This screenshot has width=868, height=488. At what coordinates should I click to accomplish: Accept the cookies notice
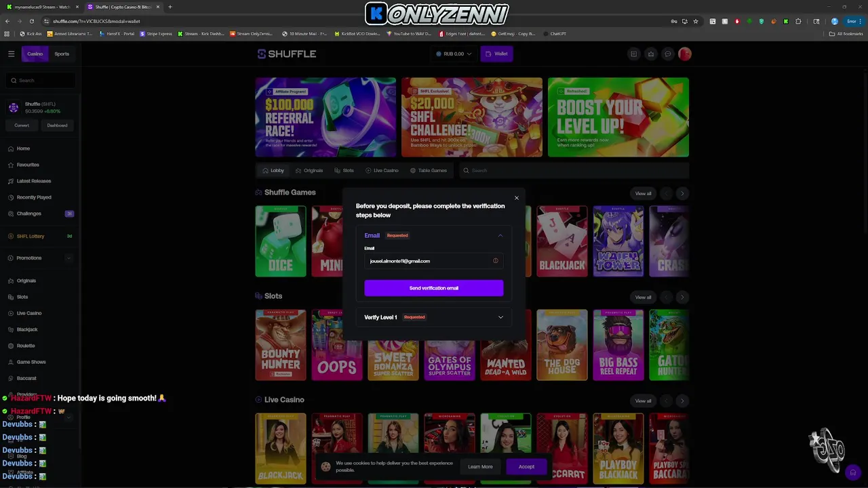coord(526,466)
